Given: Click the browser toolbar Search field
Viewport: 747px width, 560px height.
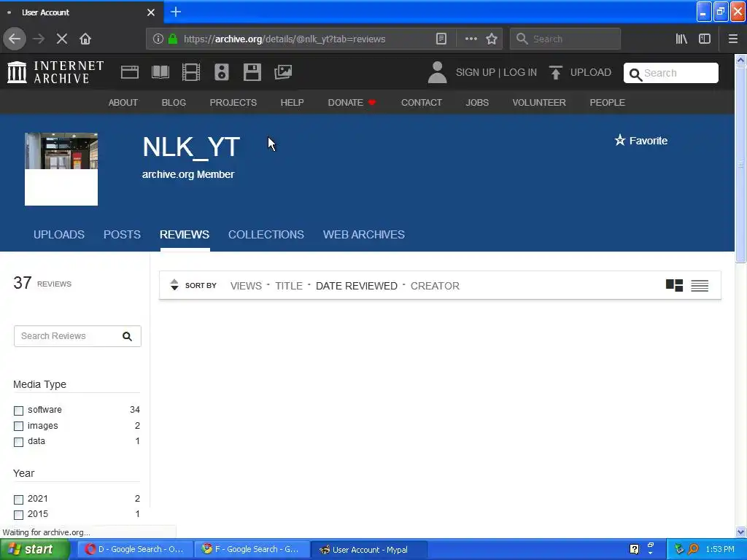Looking at the screenshot, I should pos(565,39).
